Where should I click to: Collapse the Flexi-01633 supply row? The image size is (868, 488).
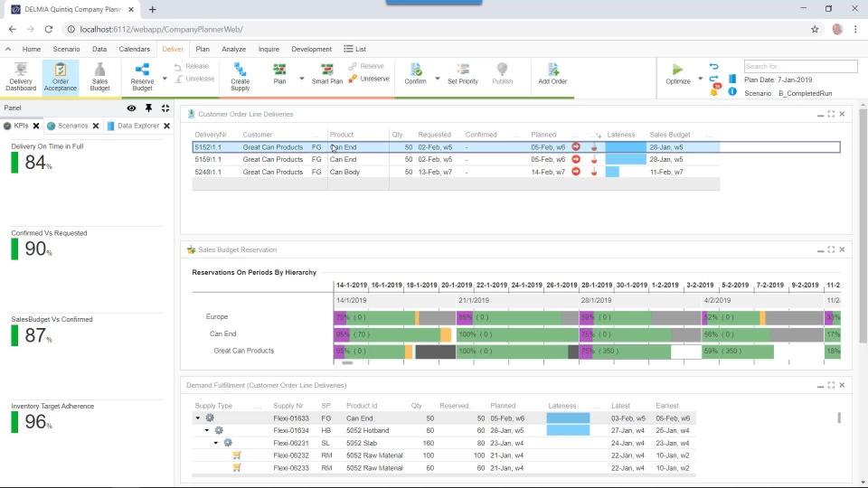(198, 418)
